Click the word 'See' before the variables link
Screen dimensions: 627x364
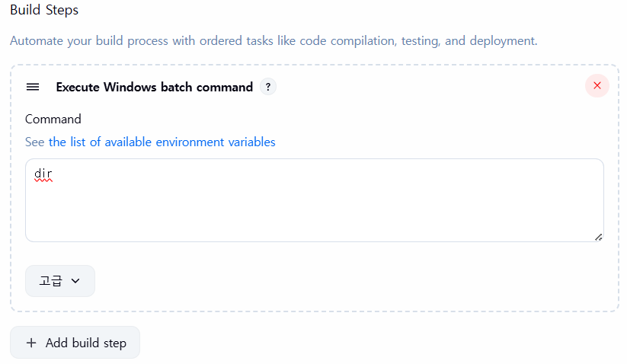pyautogui.click(x=35, y=142)
